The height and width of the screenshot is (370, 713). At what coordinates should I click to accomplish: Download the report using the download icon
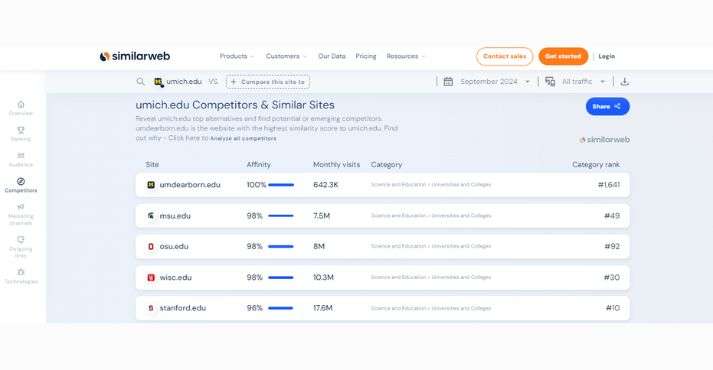click(625, 81)
